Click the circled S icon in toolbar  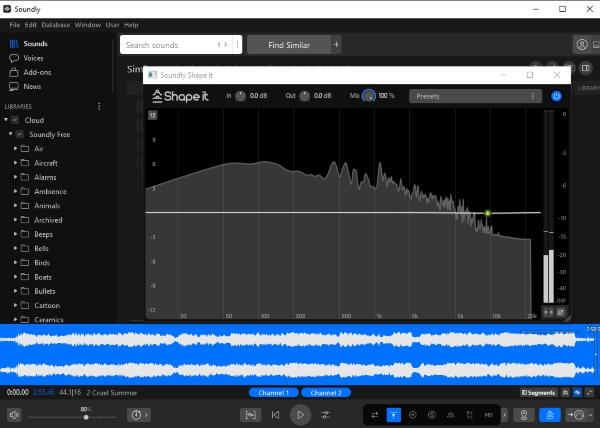(432, 415)
